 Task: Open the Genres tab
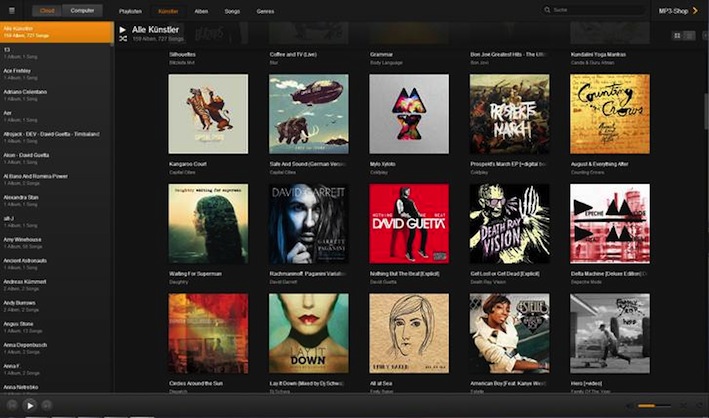tap(265, 11)
